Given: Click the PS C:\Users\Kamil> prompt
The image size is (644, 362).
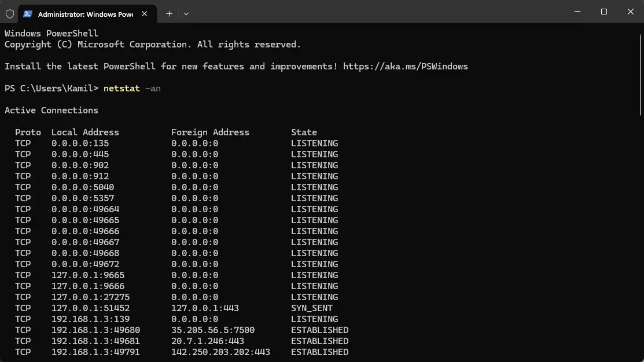Looking at the screenshot, I should point(51,88).
